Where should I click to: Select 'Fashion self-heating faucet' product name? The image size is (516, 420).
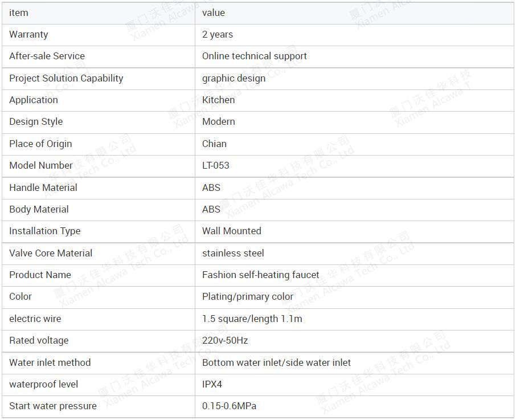click(261, 275)
